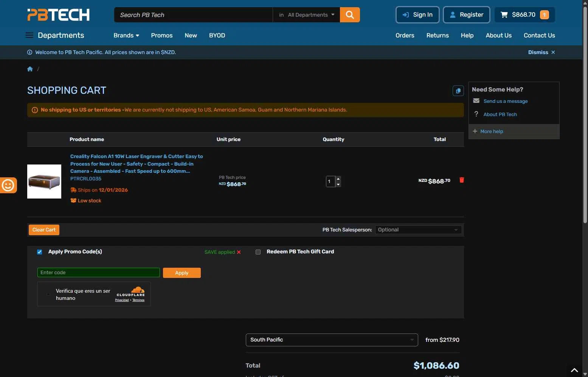The width and height of the screenshot is (588, 377).
Task: Open the All Departments search dropdown
Action: [x=307, y=15]
